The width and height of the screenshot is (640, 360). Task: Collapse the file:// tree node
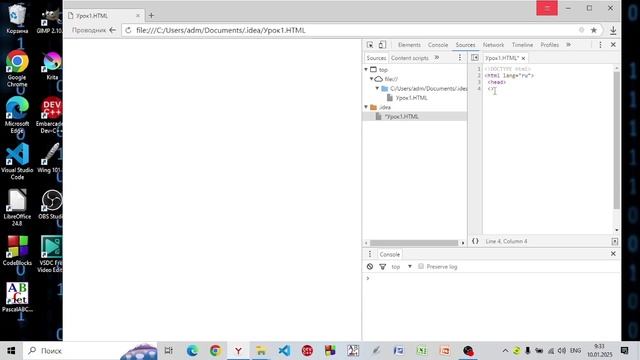372,79
